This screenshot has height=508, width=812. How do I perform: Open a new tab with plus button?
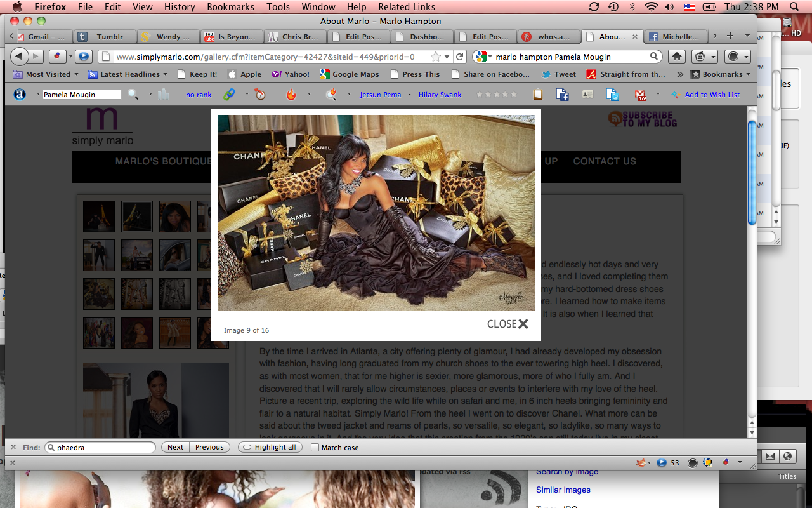(730, 36)
